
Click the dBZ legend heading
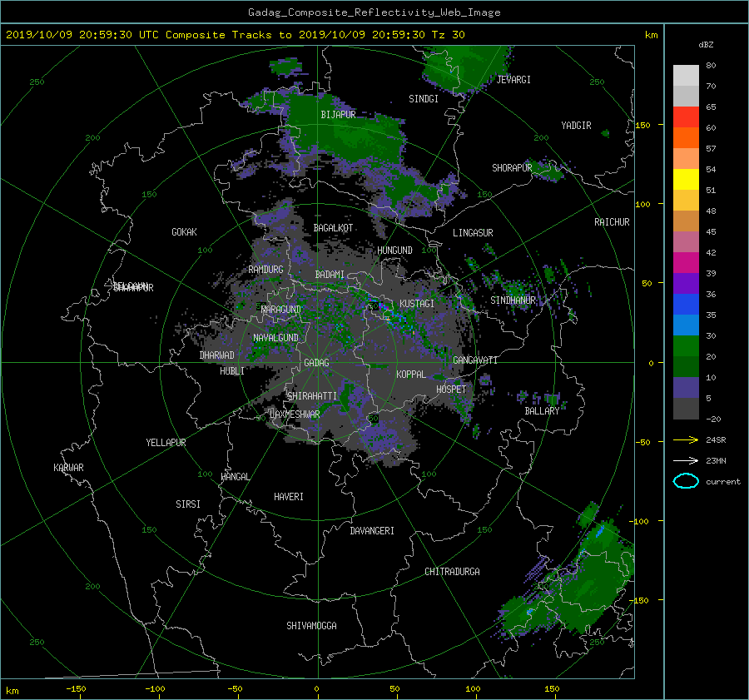click(x=706, y=45)
